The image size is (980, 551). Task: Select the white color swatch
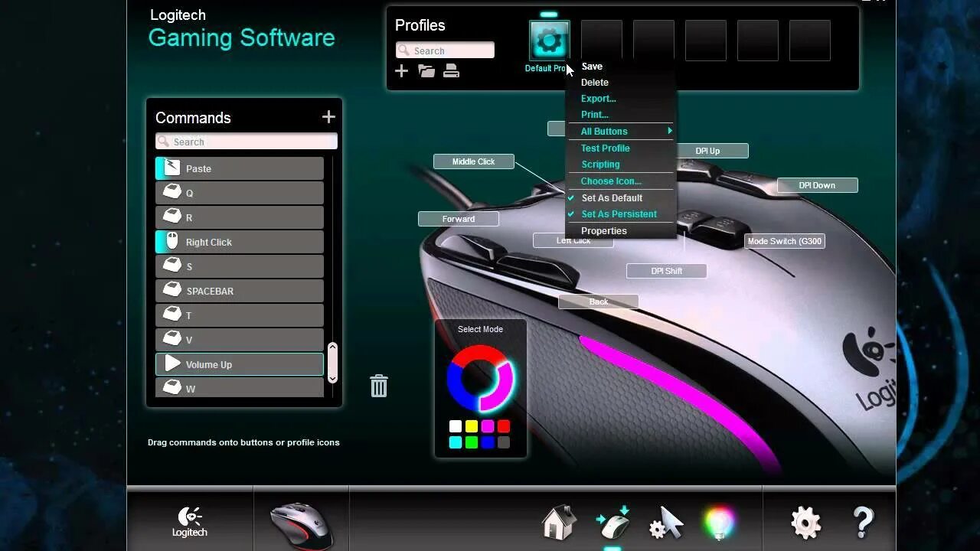pos(456,426)
